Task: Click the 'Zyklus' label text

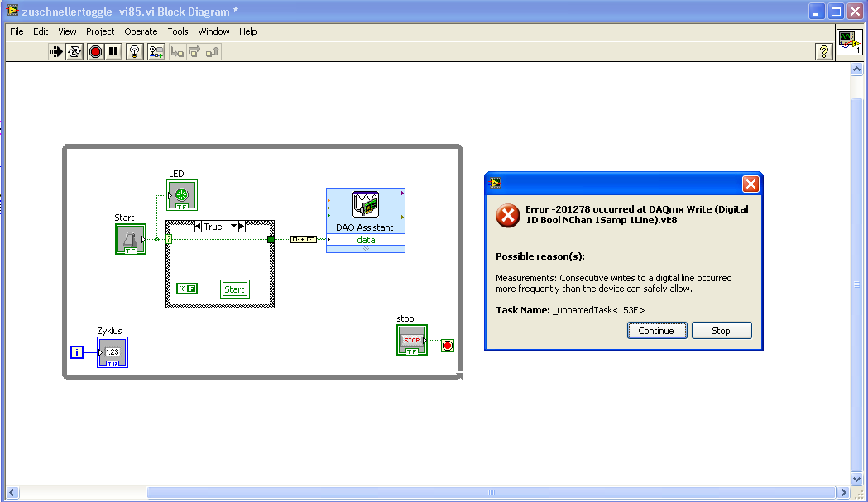Action: [109, 331]
